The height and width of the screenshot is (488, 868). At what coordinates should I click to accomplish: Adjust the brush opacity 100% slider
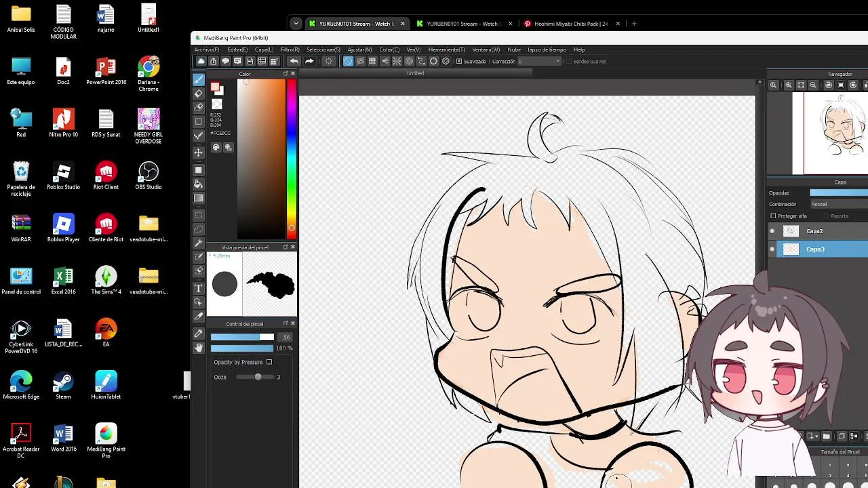242,348
